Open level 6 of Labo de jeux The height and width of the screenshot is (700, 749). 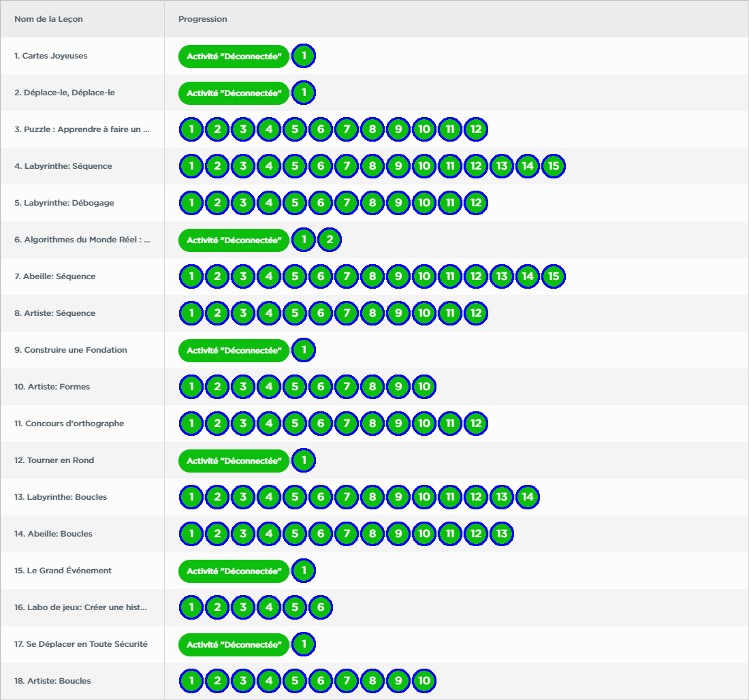321,607
